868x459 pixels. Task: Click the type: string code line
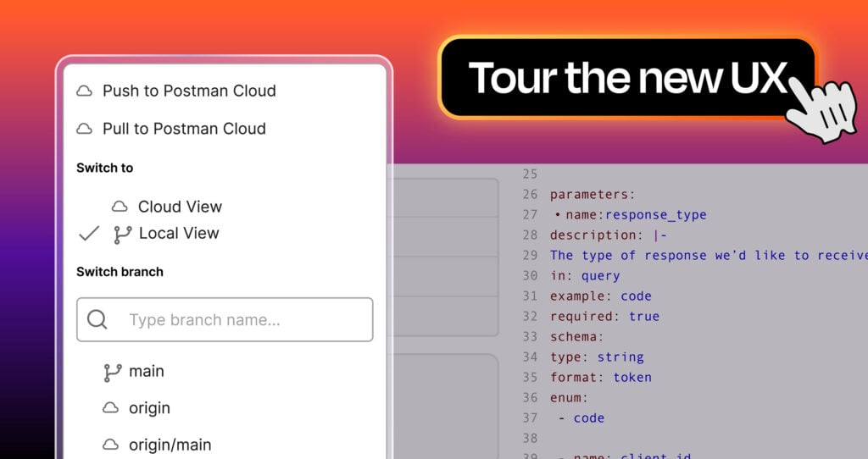(596, 357)
